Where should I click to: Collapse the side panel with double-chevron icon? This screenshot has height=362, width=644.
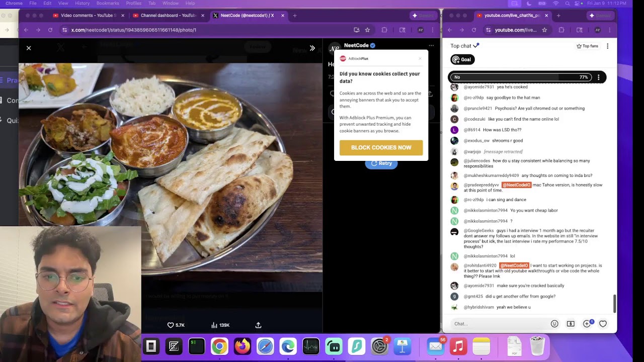(312, 48)
